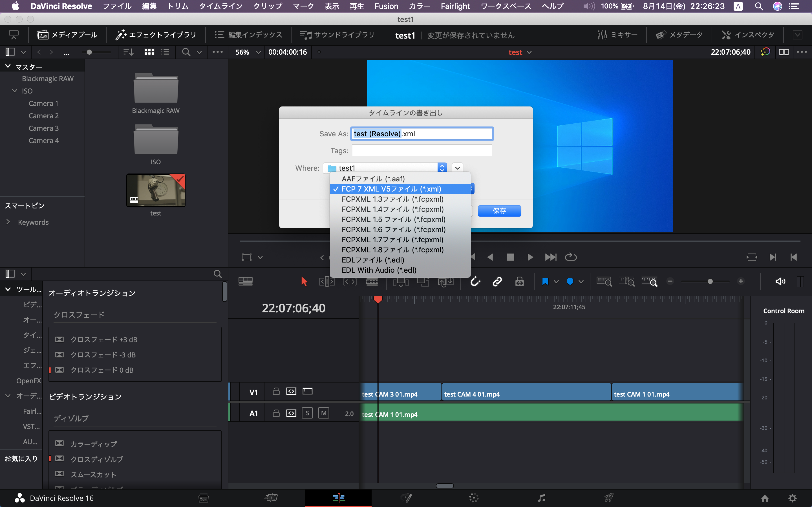Click the blue flag marker icon
812x507 pixels.
coord(545,281)
